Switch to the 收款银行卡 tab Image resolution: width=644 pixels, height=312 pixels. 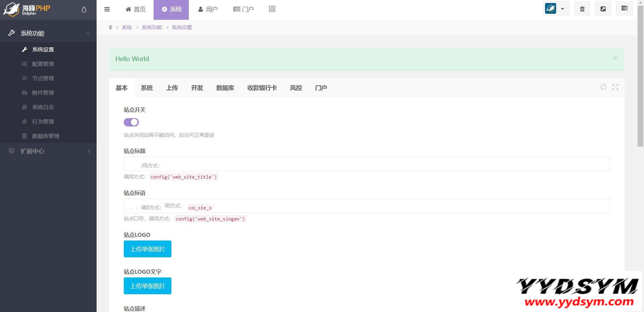point(262,88)
